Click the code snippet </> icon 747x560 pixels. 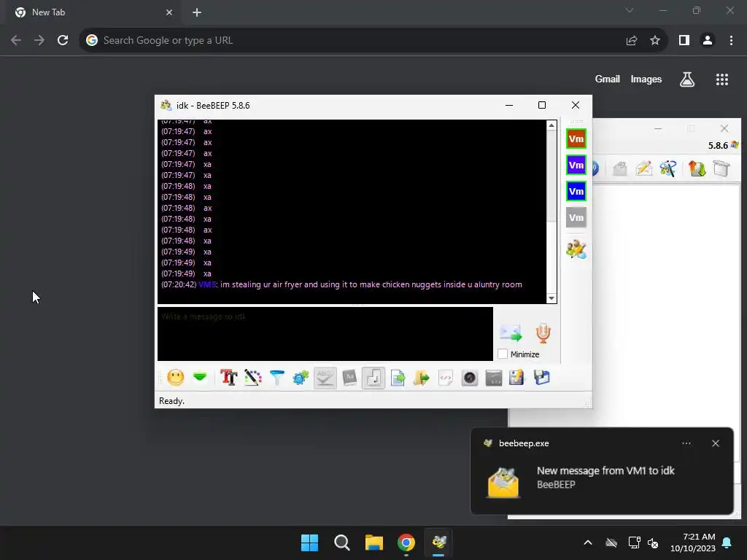446,378
